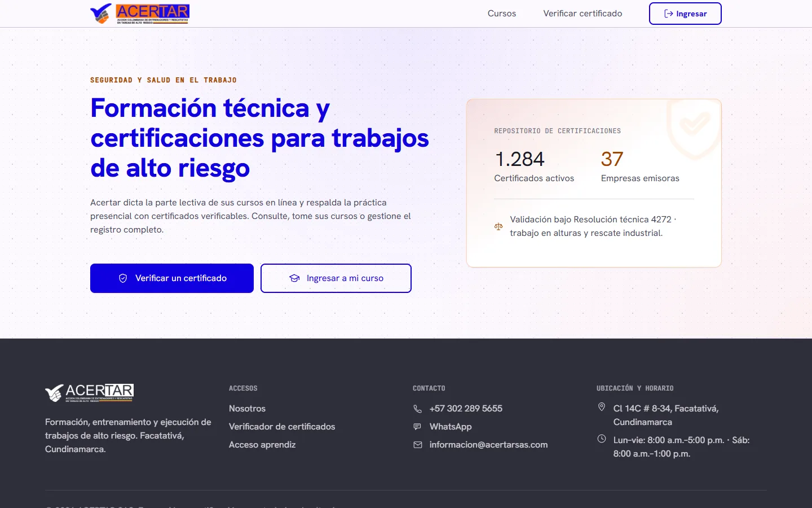The width and height of the screenshot is (812, 508).
Task: Click the Cl 14C # 8-34 Facatativá address text
Action: pos(666,415)
